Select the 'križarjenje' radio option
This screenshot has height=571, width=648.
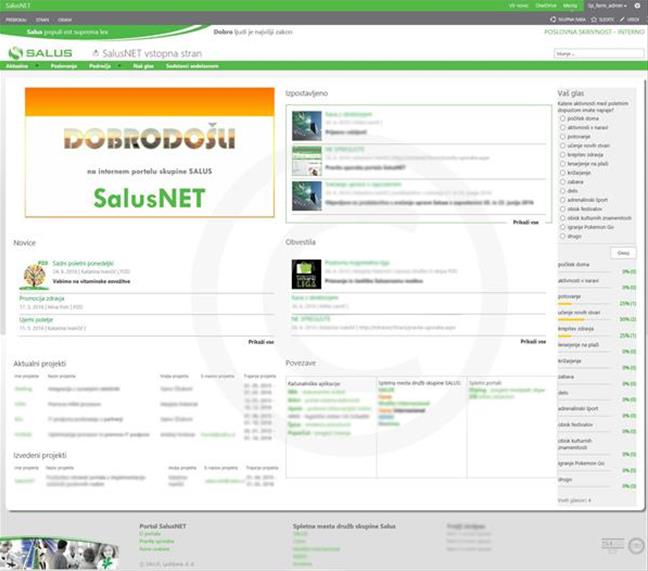tap(562, 173)
